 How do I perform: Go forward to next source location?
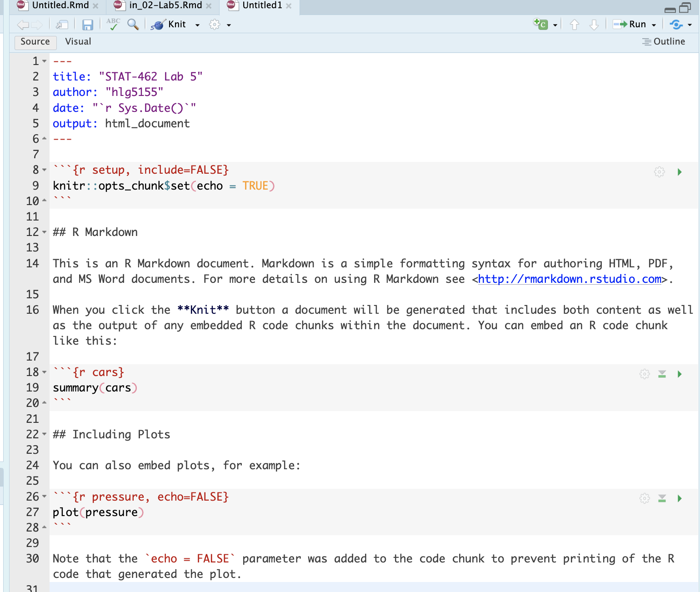click(x=37, y=25)
